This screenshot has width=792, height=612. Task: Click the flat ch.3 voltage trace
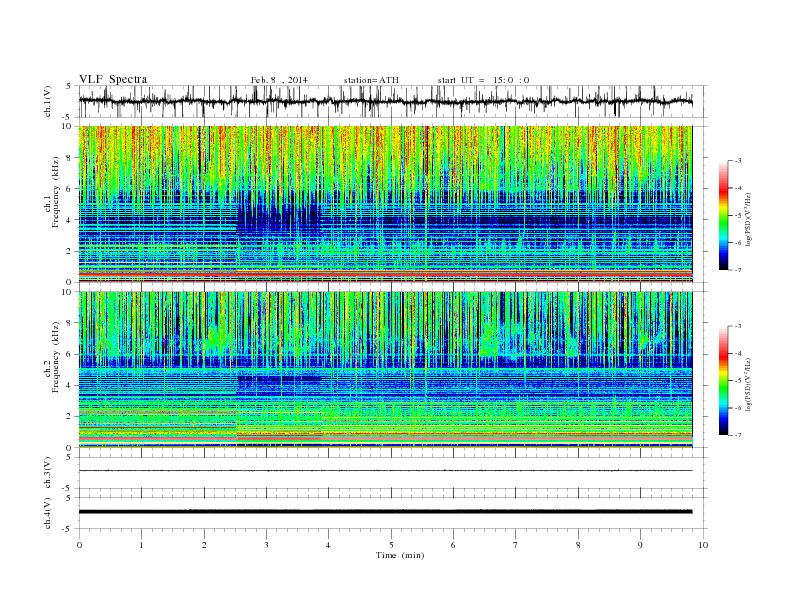(x=385, y=471)
